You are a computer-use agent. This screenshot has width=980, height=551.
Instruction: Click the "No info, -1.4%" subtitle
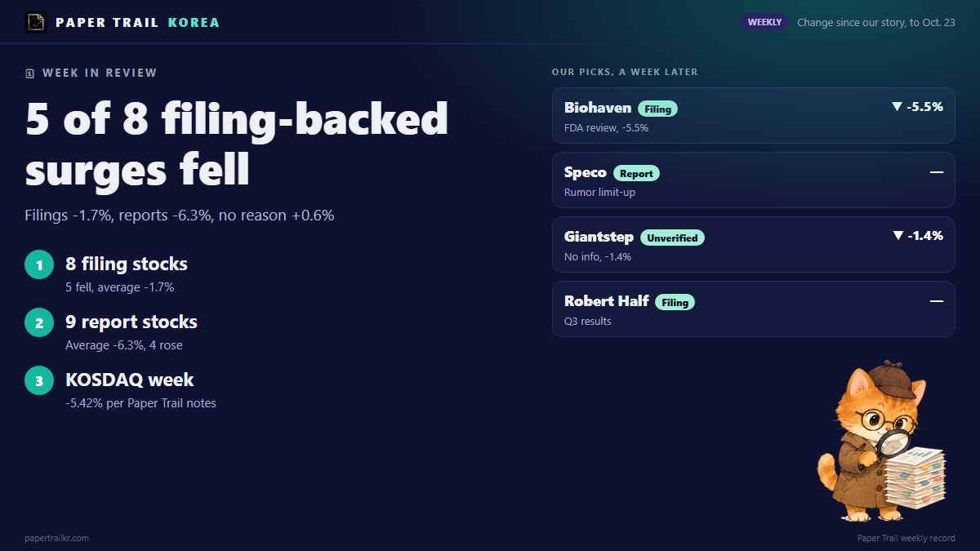click(x=598, y=256)
